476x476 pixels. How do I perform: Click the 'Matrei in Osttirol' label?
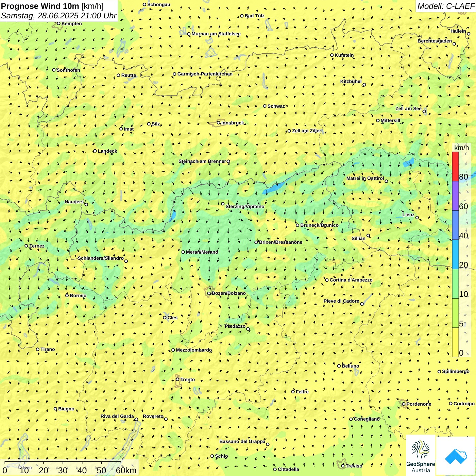(365, 178)
